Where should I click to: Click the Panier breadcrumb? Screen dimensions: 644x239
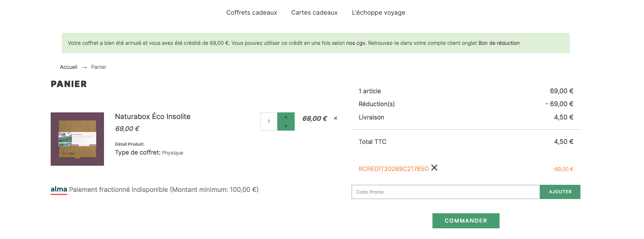coord(99,67)
